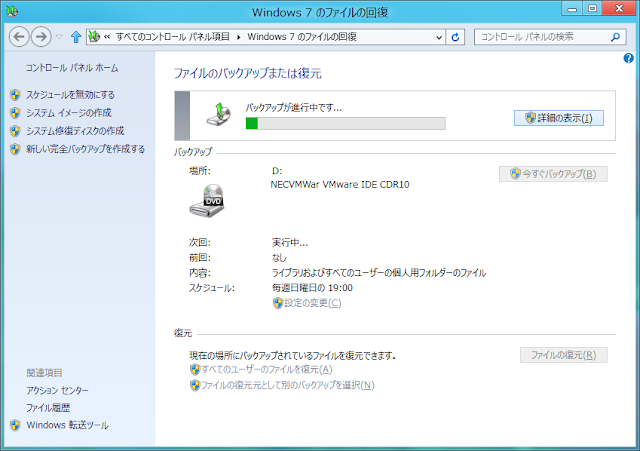Click the DVD drive icon
Viewport: 640px width, 451px height.
(207, 200)
